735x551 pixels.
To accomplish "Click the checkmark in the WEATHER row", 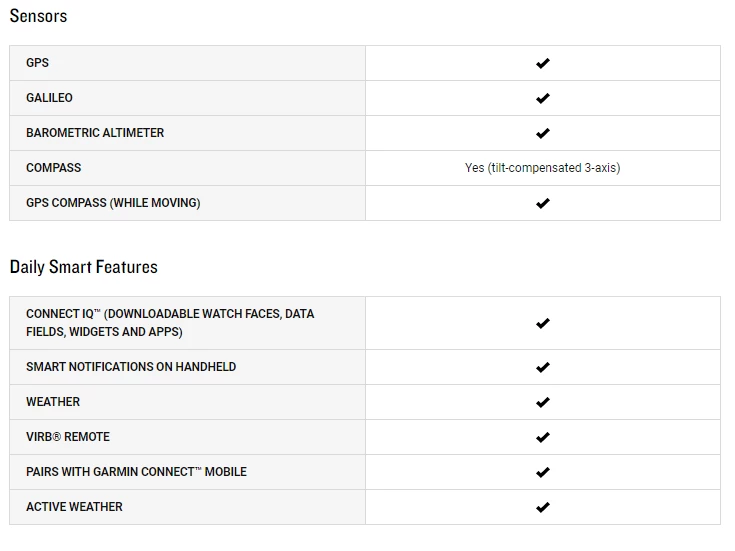I will click(543, 402).
